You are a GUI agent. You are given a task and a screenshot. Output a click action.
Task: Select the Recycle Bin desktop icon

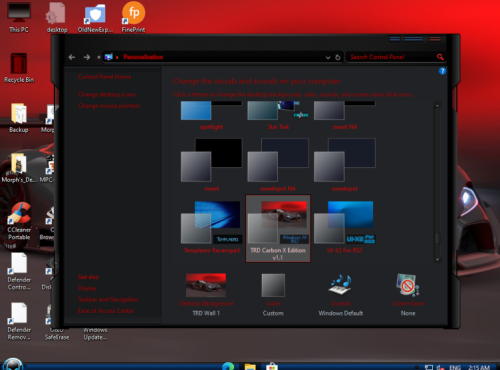click(x=19, y=68)
